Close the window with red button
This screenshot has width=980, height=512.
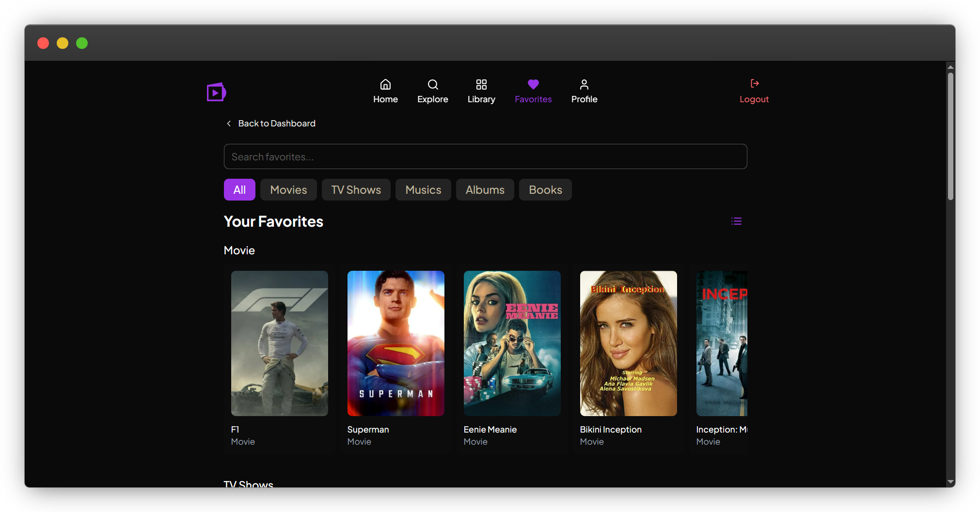pyautogui.click(x=43, y=43)
